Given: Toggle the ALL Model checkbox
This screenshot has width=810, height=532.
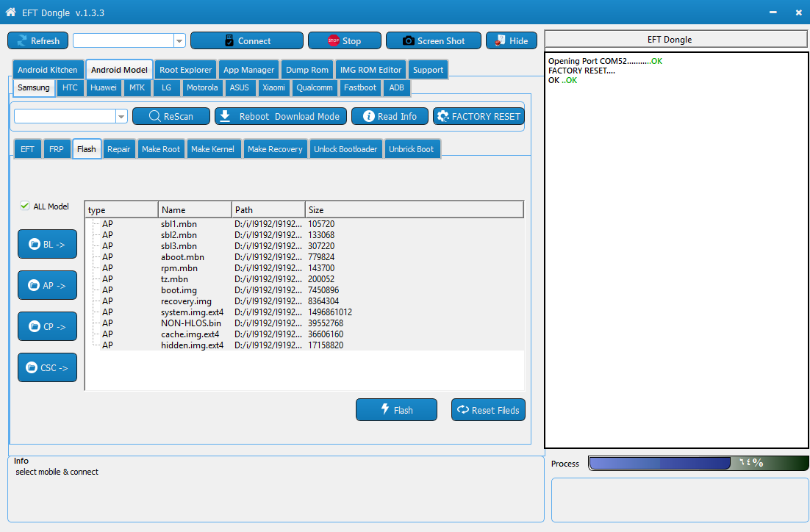Looking at the screenshot, I should tap(24, 206).
